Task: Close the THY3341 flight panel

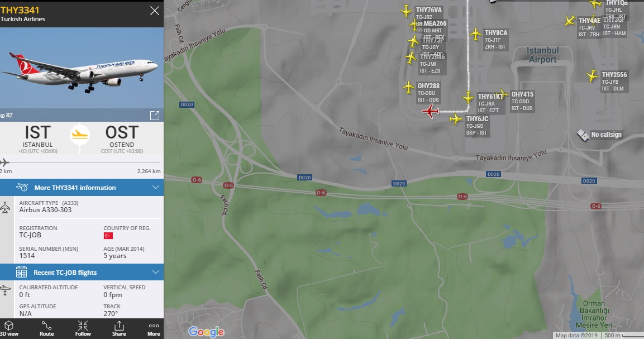Action: click(x=155, y=11)
